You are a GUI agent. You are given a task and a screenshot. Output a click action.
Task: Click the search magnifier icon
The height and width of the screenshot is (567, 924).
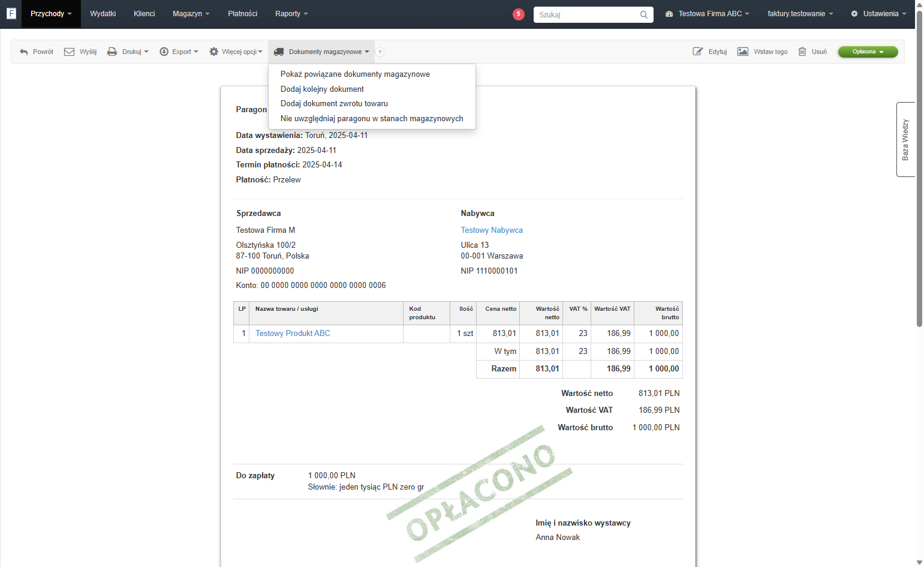[644, 14]
